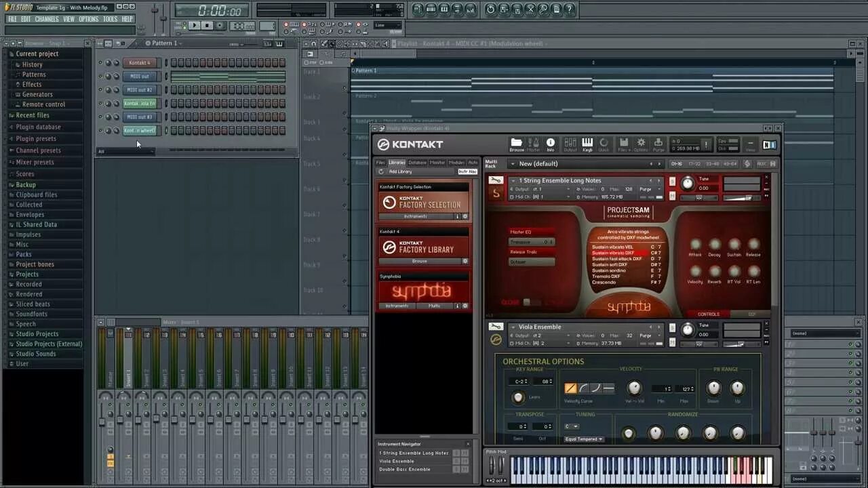Click the FL Studio logo
This screenshot has height=488, width=868.
(18, 7)
